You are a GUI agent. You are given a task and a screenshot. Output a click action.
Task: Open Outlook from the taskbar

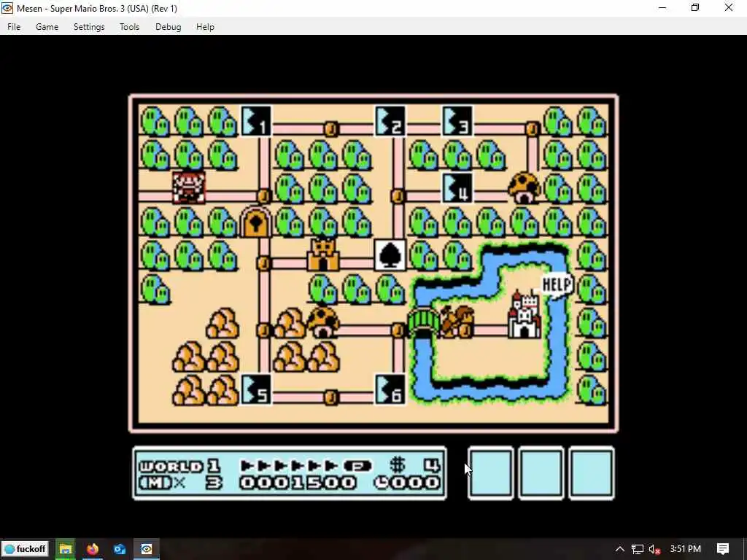point(120,549)
